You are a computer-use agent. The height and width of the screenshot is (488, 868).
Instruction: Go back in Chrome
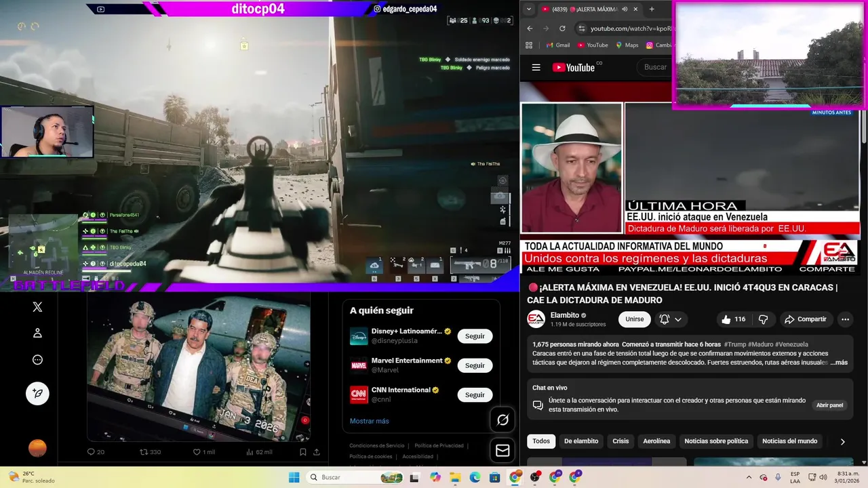530,28
